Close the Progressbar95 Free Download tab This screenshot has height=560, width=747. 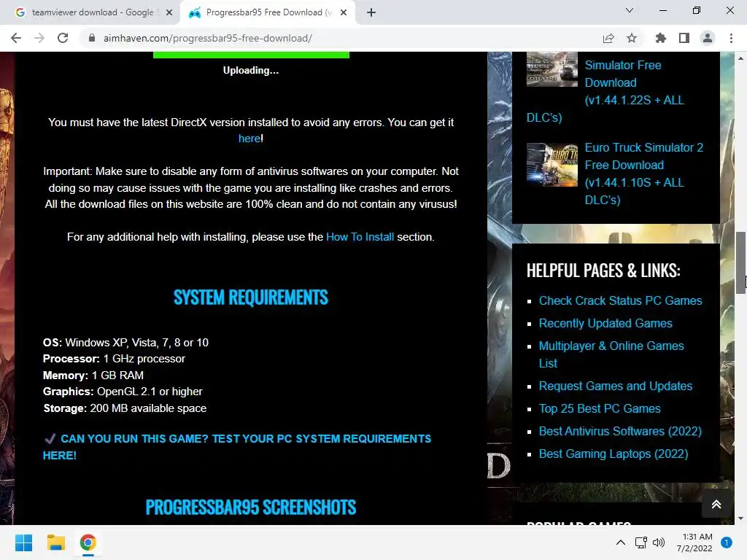click(x=344, y=12)
